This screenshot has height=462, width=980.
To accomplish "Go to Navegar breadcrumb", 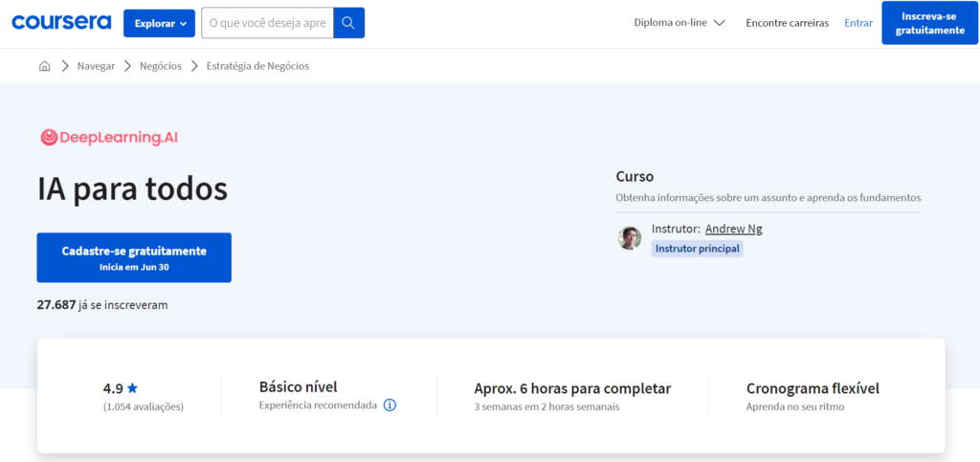I will point(97,66).
